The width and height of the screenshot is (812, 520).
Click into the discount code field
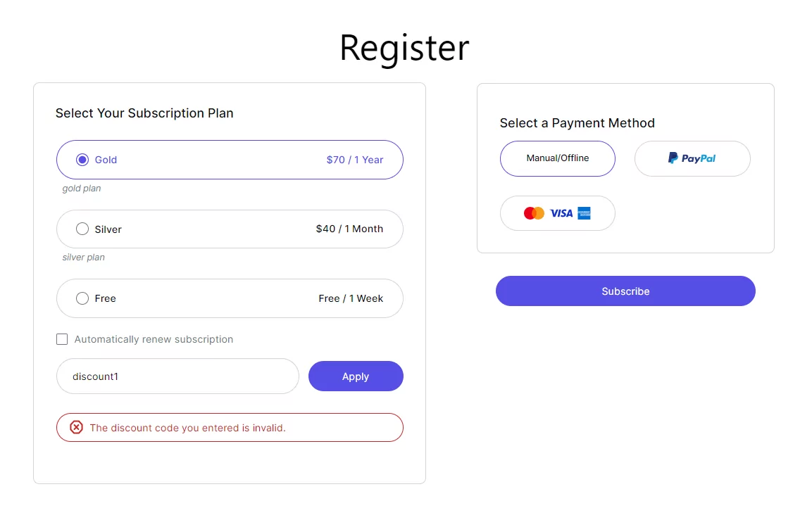coord(177,376)
